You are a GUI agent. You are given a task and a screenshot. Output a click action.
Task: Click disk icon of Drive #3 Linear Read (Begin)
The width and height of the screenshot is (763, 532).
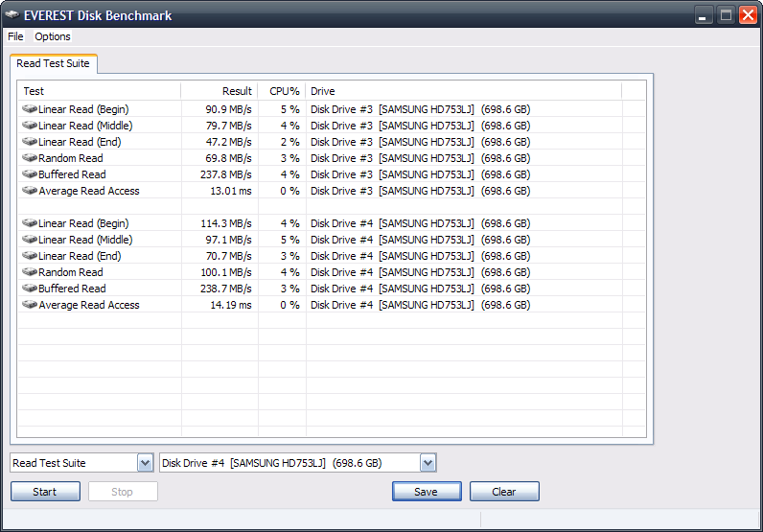pos(30,108)
